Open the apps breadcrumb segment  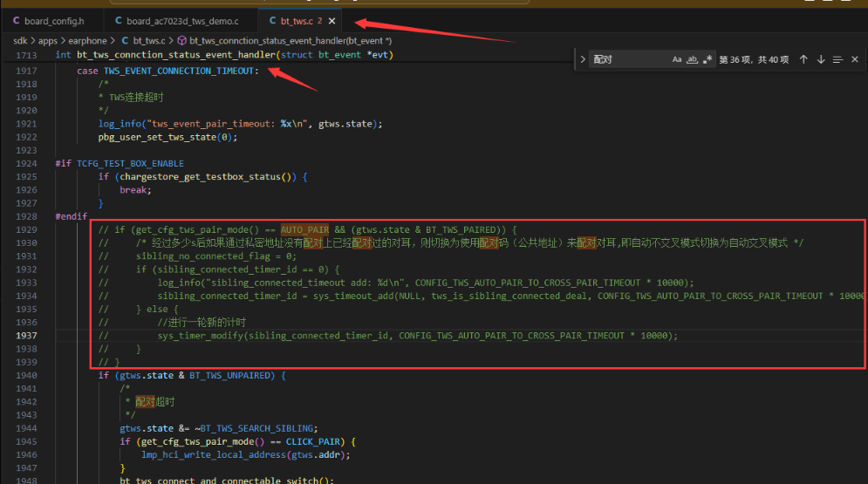tap(48, 40)
